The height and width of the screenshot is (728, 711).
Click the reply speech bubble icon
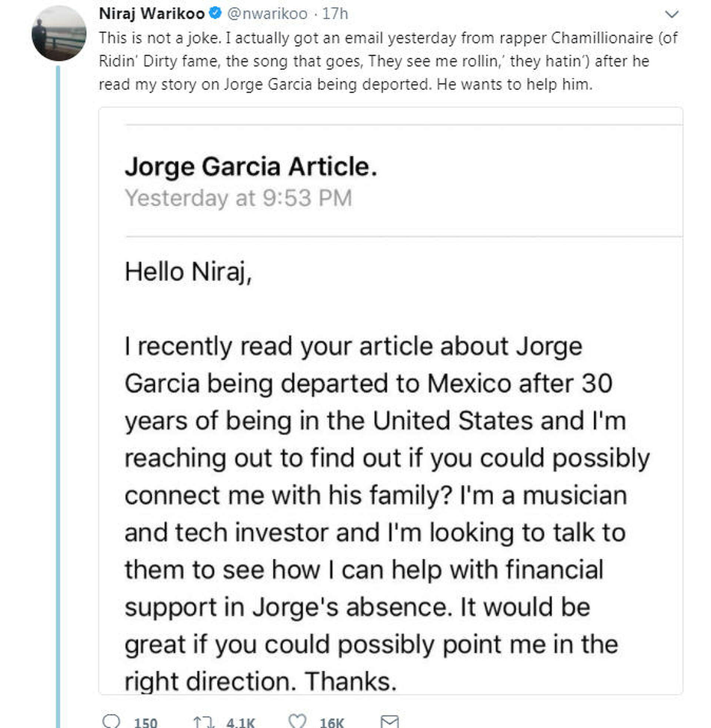(x=111, y=721)
